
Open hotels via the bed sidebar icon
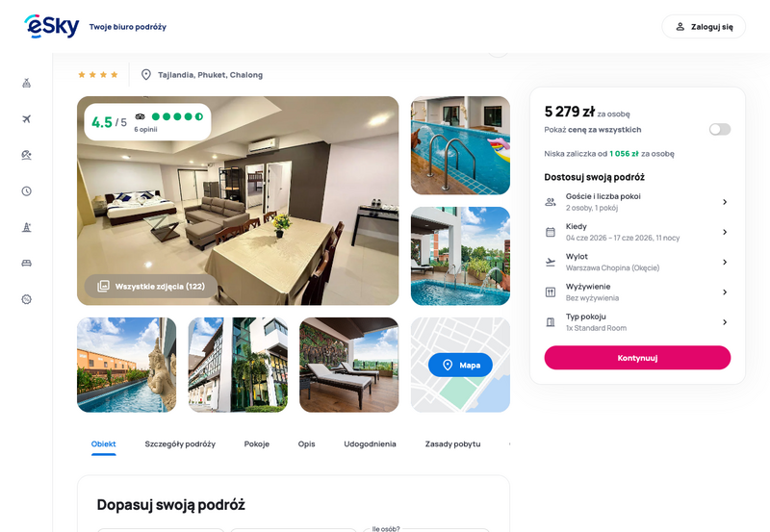[x=27, y=263]
